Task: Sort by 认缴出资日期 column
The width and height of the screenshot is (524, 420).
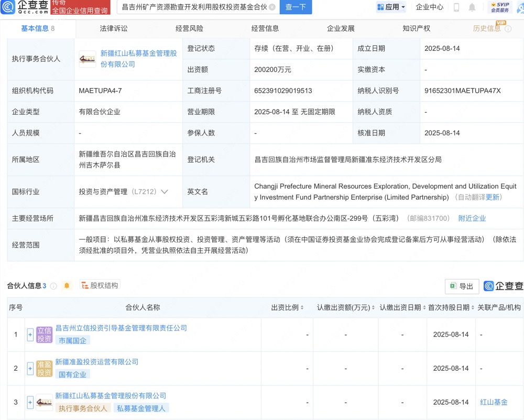Action: click(424, 308)
